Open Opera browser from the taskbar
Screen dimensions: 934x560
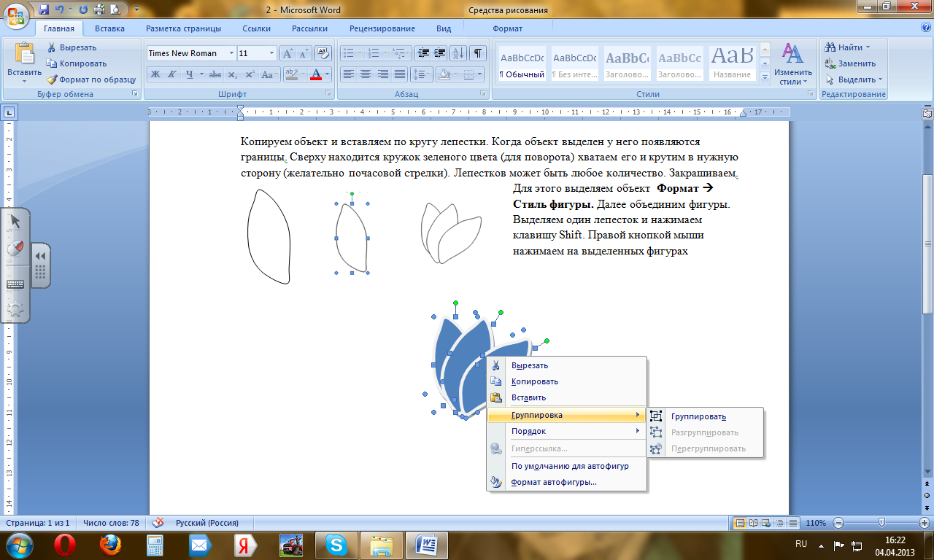click(x=64, y=545)
